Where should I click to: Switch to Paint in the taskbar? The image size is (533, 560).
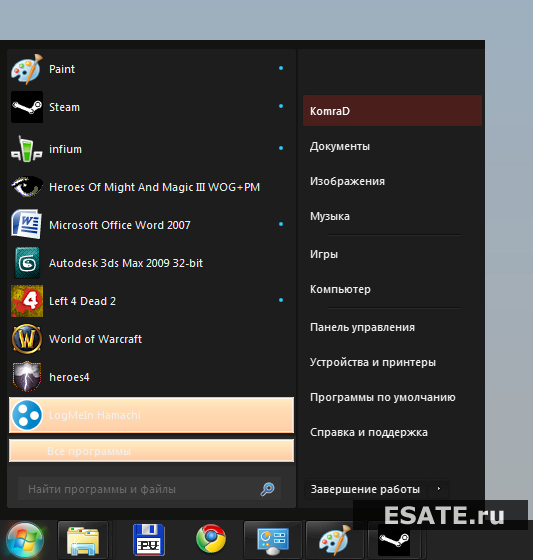coord(335,540)
